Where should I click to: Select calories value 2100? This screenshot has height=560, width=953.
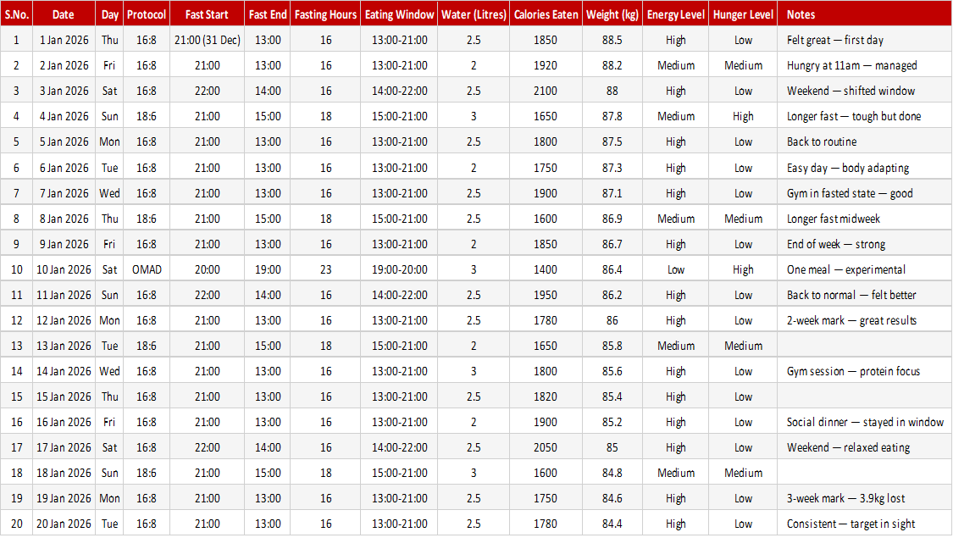point(546,91)
